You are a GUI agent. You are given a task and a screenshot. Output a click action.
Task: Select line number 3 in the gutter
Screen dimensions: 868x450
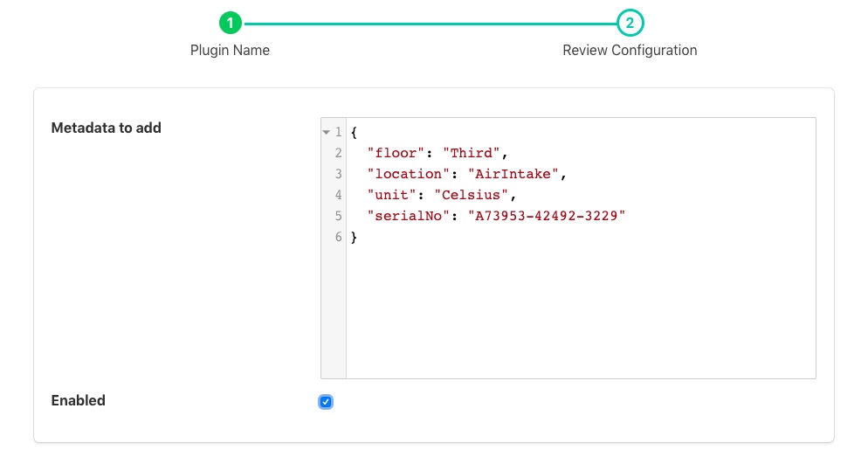tap(338, 174)
